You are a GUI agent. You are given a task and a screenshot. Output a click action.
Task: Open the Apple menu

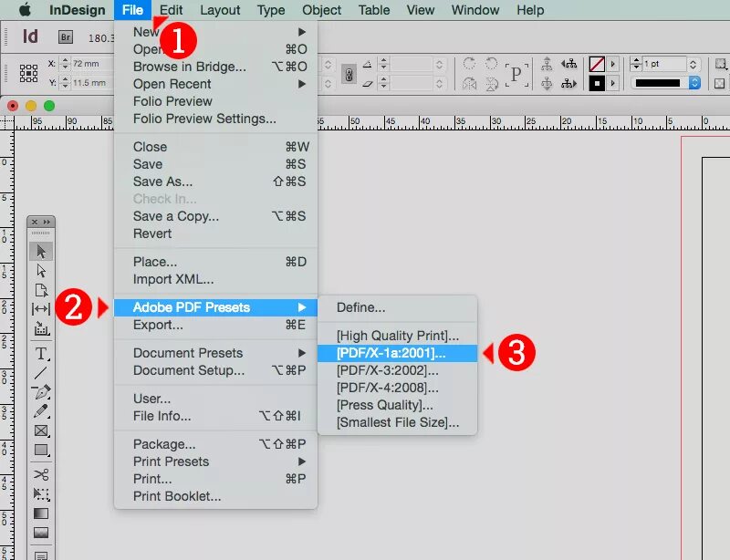tap(25, 10)
